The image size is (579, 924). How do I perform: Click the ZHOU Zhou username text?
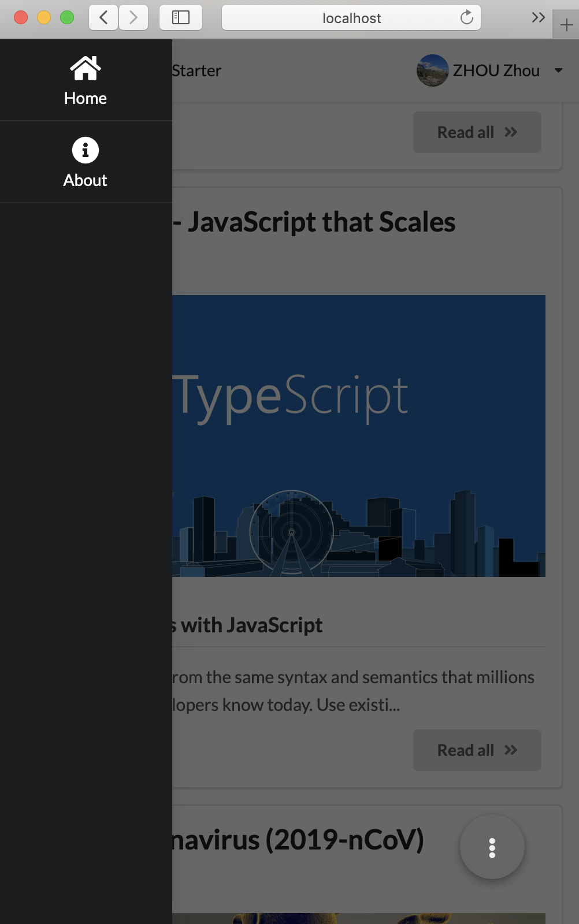tap(496, 70)
